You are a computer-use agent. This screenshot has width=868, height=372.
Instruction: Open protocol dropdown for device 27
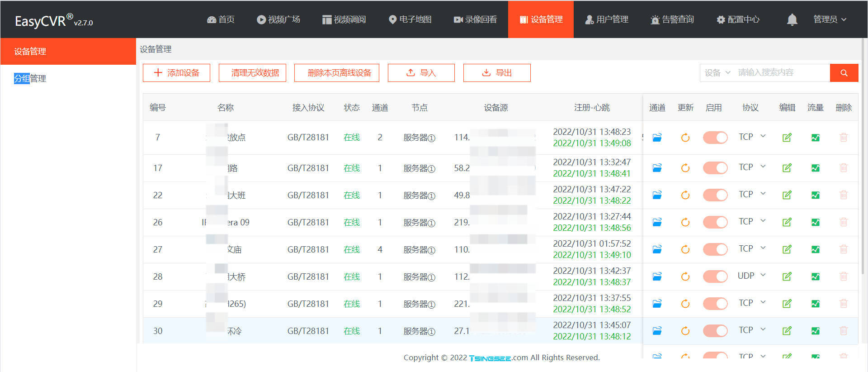click(752, 249)
